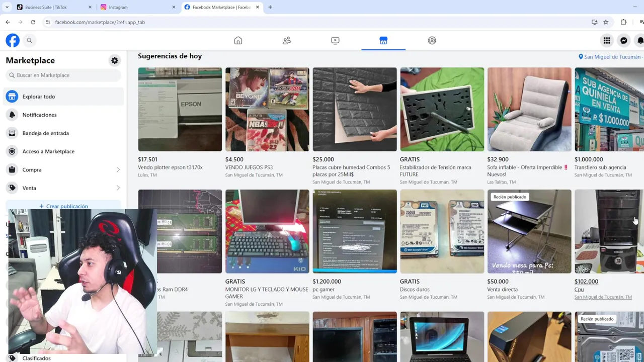
Task: Expand the Compra section chevron
Action: click(x=118, y=170)
